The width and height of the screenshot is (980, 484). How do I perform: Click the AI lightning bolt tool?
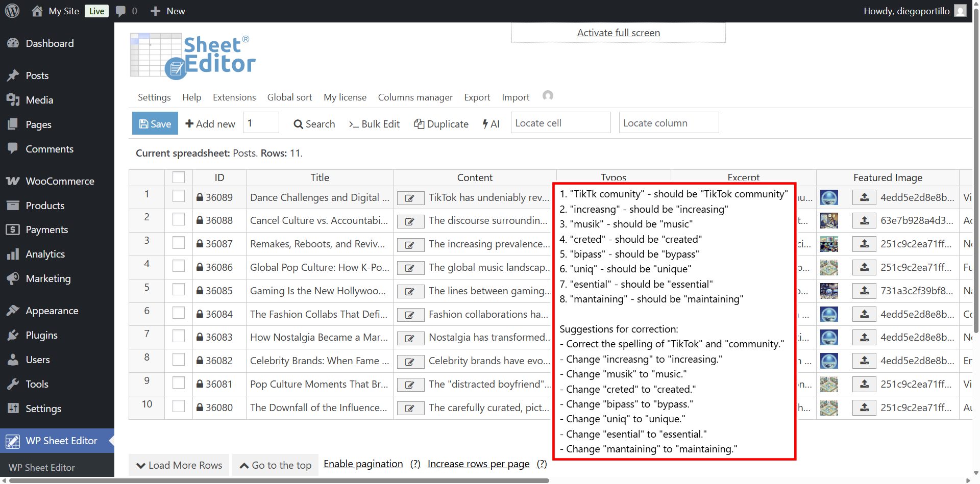coord(491,124)
